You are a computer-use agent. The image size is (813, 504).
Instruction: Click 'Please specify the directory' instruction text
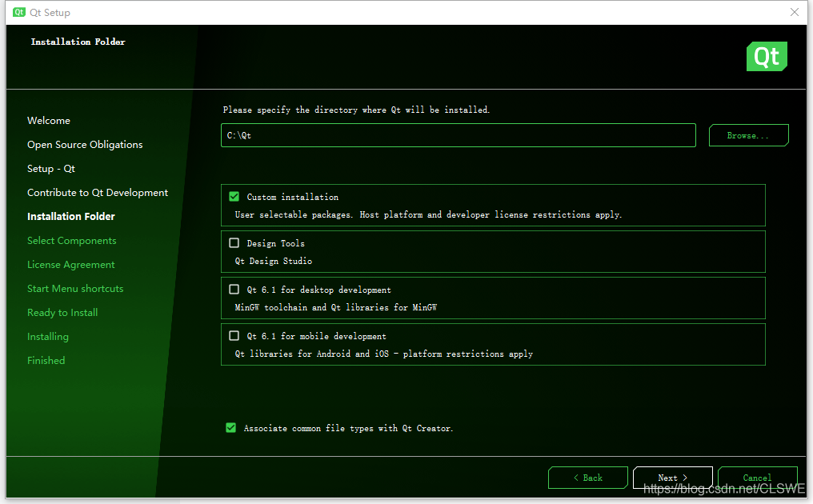click(356, 110)
